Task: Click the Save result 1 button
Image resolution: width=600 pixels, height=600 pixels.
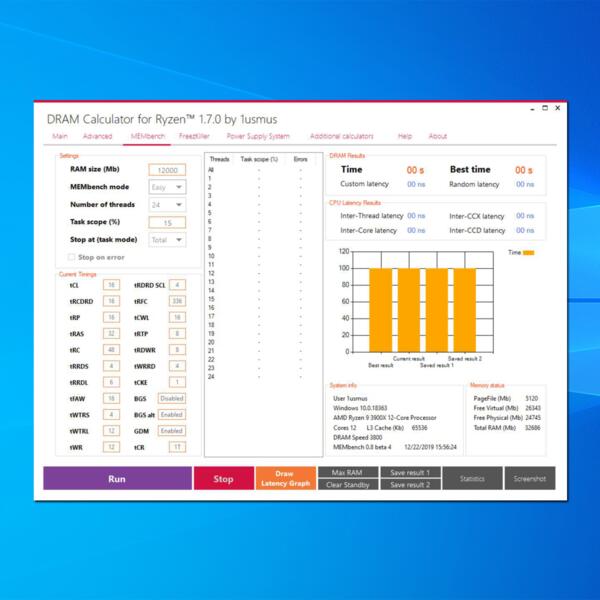Action: click(x=410, y=472)
